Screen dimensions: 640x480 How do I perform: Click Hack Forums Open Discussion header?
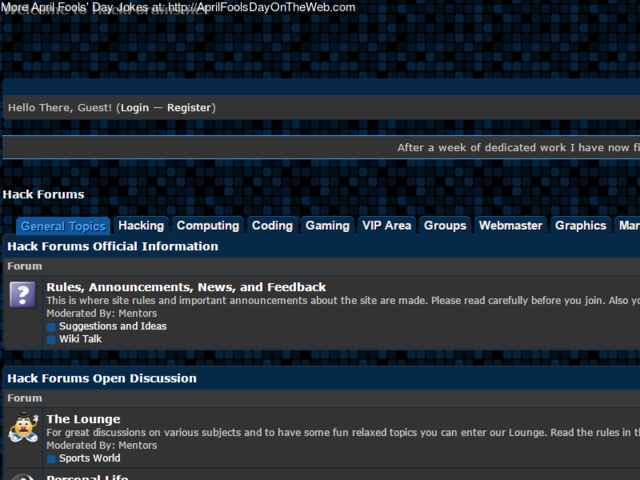point(102,378)
